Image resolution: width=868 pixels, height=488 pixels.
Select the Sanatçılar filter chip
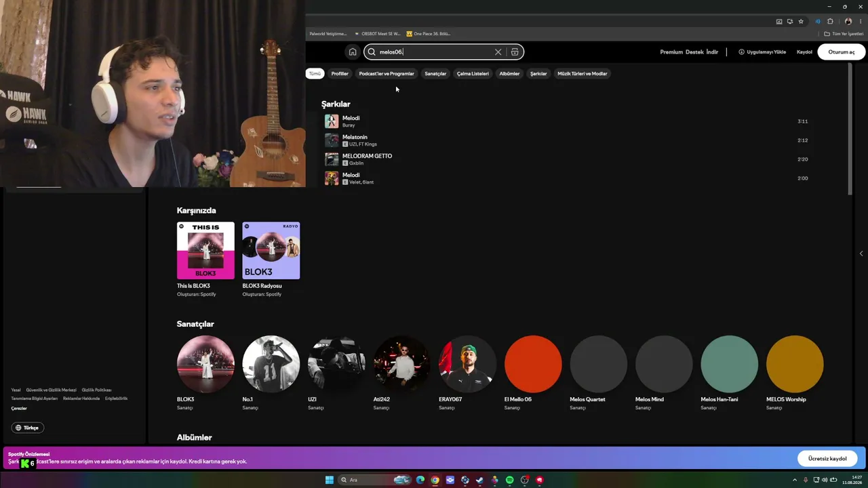(x=435, y=73)
